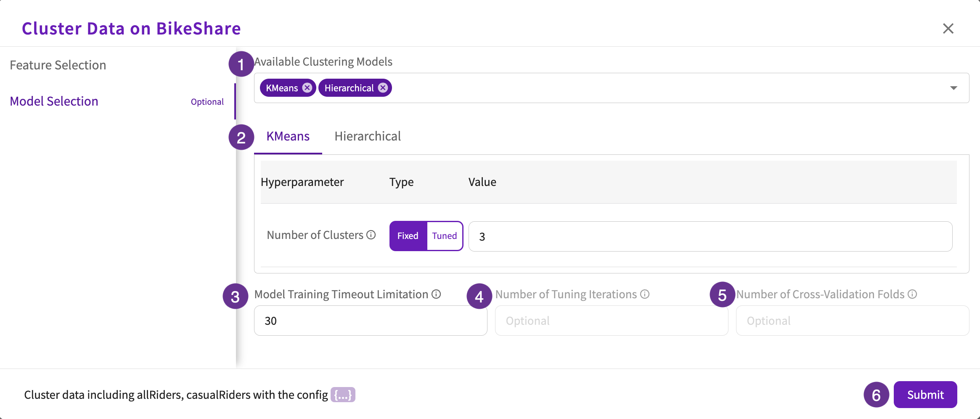Remove the KMeans chip from models
The height and width of the screenshot is (419, 980).
(307, 88)
